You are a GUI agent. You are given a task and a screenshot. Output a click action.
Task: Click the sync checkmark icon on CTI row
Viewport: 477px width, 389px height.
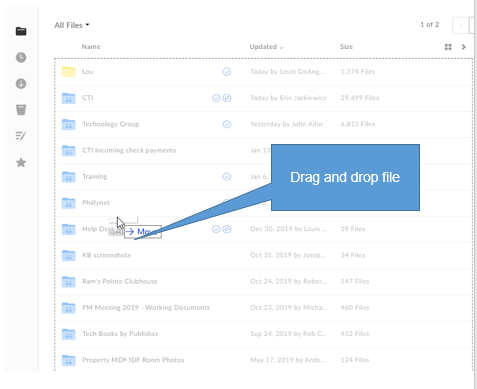pyautogui.click(x=216, y=98)
